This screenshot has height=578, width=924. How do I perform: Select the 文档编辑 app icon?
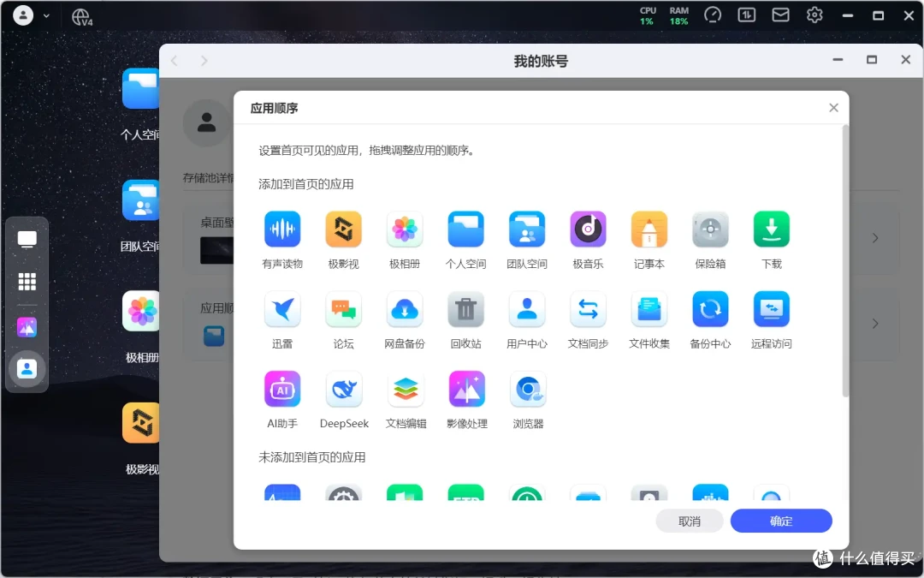point(406,390)
